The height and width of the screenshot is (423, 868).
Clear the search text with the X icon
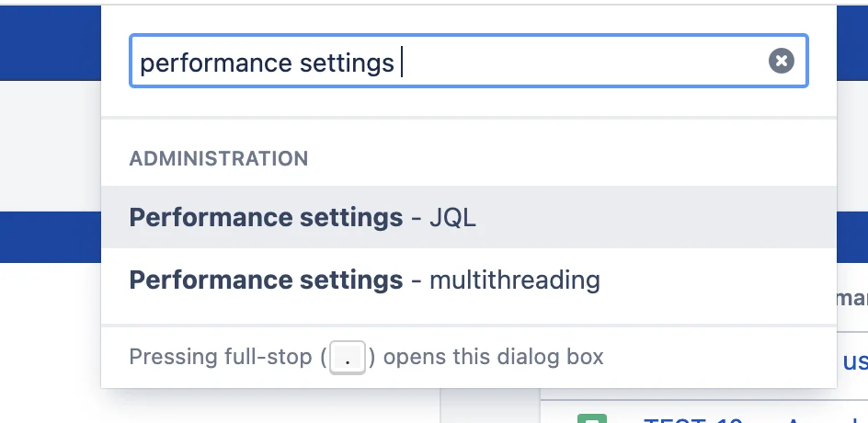pos(781,61)
